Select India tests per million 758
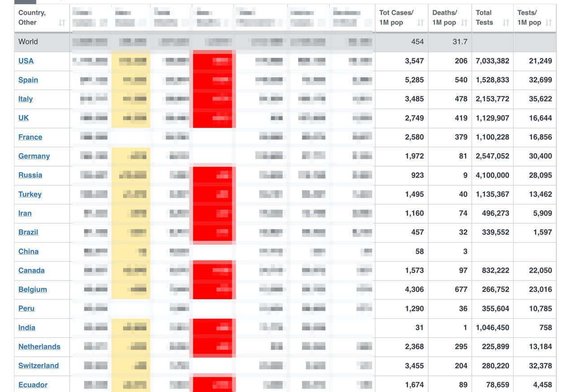 (x=546, y=328)
